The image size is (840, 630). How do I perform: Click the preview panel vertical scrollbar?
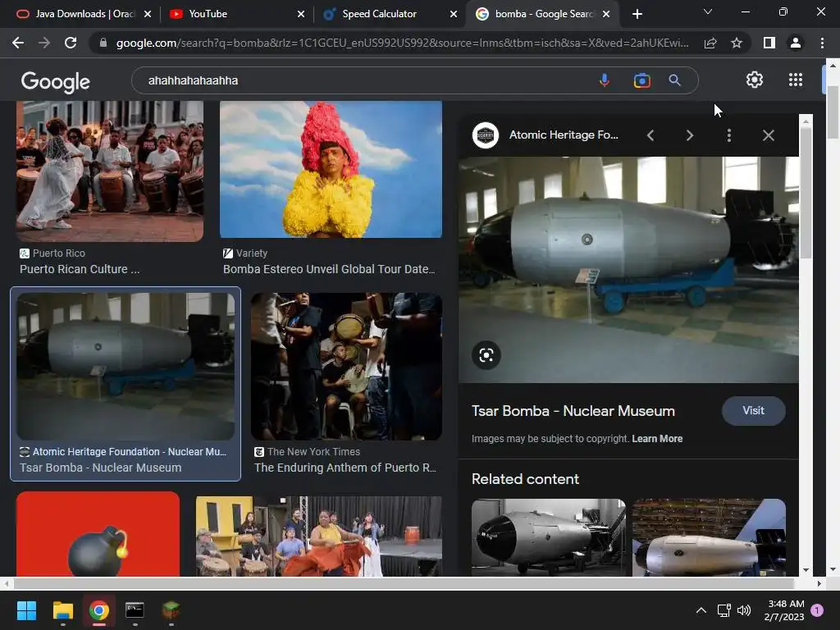point(806,193)
